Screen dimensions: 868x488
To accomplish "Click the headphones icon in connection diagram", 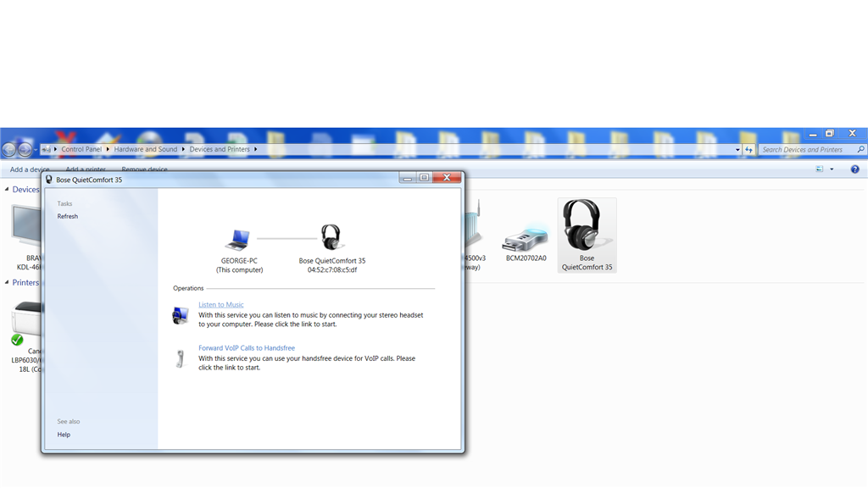I will click(331, 237).
